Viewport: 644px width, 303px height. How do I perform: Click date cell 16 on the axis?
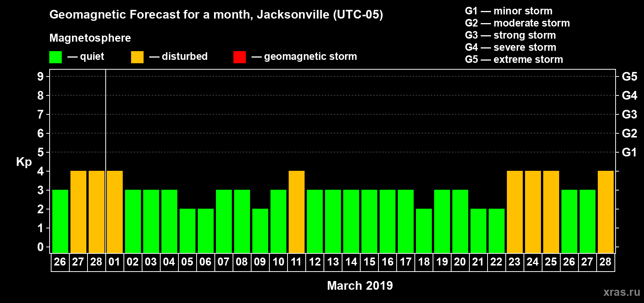coord(387,262)
